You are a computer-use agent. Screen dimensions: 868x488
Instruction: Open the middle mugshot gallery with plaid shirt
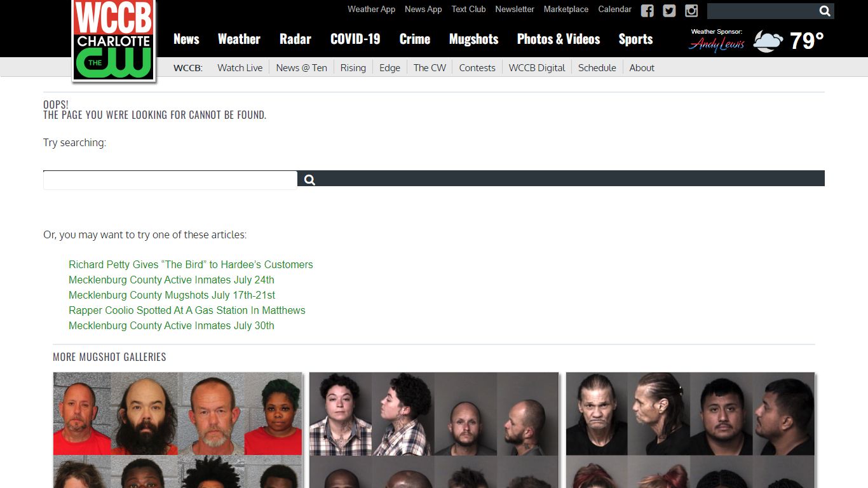[x=434, y=430]
